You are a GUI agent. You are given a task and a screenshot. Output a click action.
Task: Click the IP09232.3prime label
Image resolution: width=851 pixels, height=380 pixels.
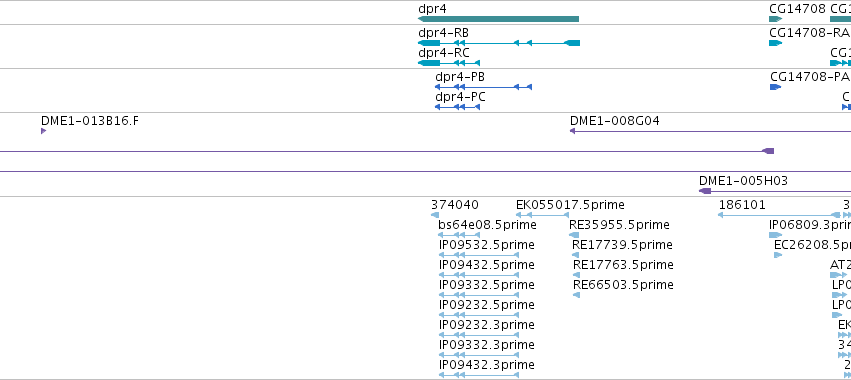[487, 325]
